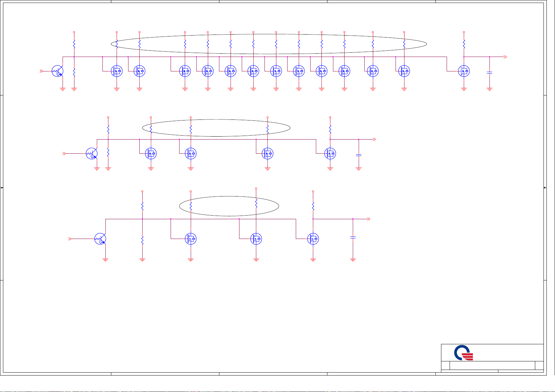Image resolution: width=555 pixels, height=392 pixels.
Task: Click the top circuit's output port arrow
Action: (505, 57)
